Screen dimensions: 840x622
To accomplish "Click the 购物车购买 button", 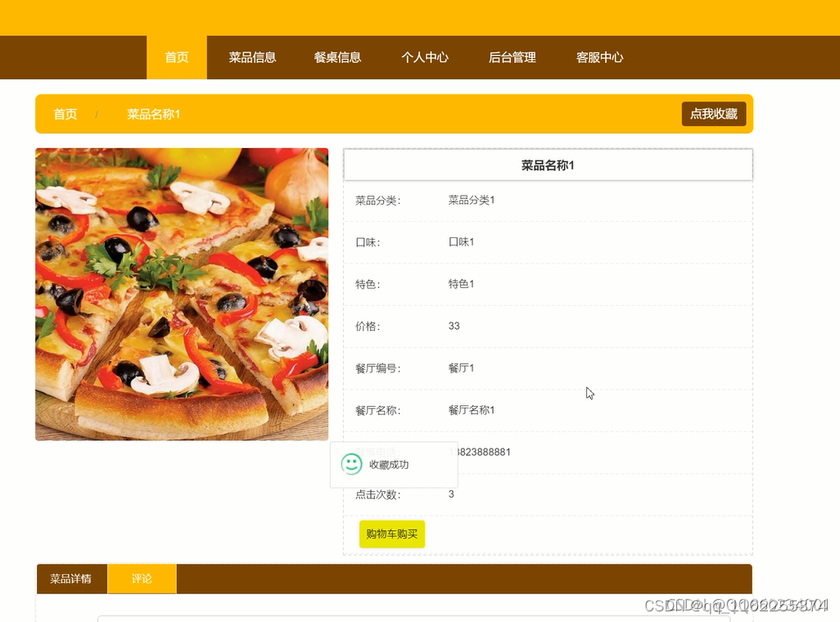I will pos(392,534).
